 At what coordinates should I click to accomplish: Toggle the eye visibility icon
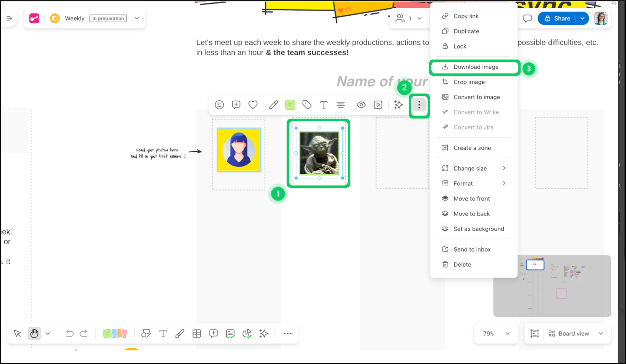coord(361,104)
